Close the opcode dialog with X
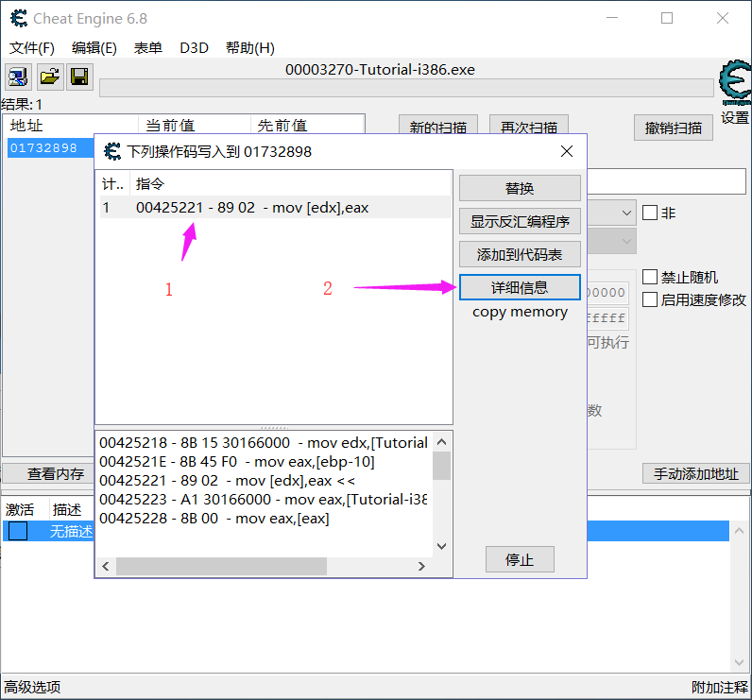Viewport: 752px width, 700px height. [567, 151]
